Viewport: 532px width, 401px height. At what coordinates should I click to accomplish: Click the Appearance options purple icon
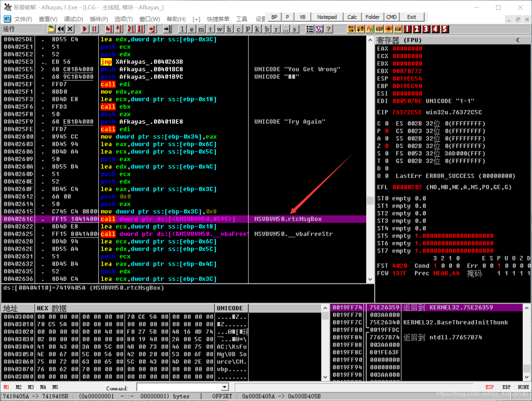pos(319,29)
